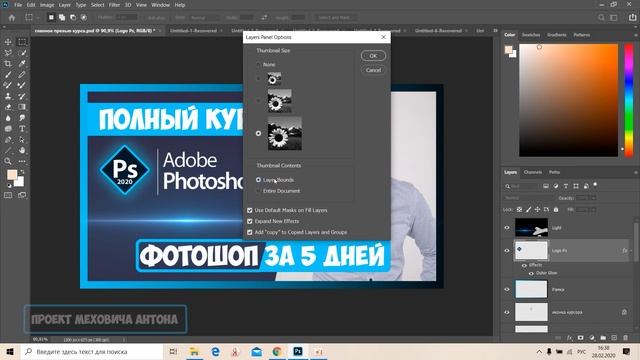Select the Brush tool
The image size is (640, 360).
point(8,74)
